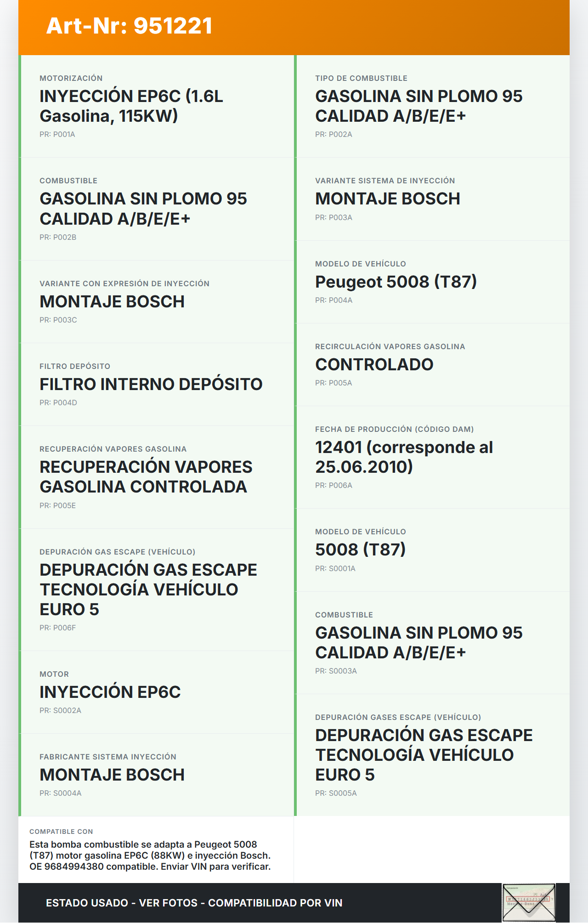This screenshot has height=923, width=588.
Task: Select the 5008 (T87) entry PR: S0001A
Action: coord(360,549)
